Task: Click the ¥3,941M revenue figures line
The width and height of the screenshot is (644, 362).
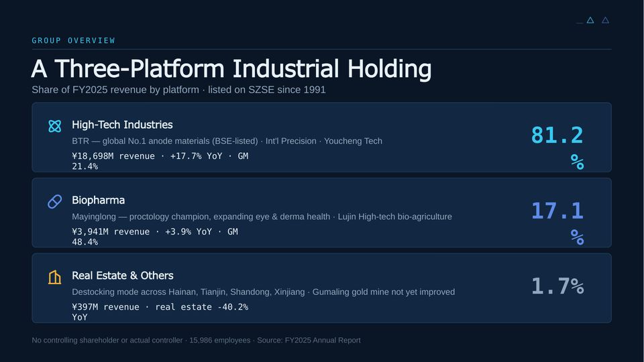Action: pos(155,237)
